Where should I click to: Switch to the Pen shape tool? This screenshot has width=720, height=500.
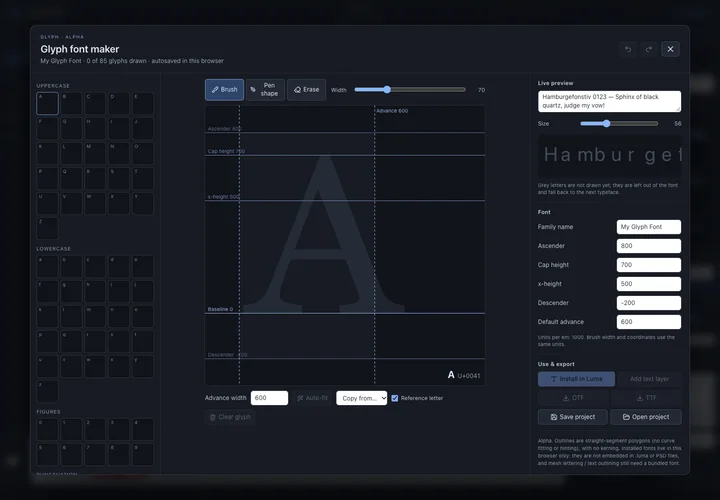tap(265, 90)
